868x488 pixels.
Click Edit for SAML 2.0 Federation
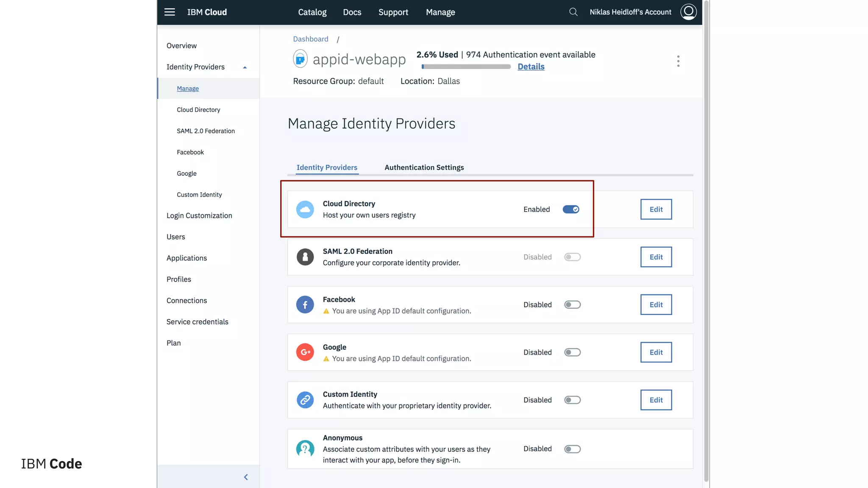pos(656,257)
